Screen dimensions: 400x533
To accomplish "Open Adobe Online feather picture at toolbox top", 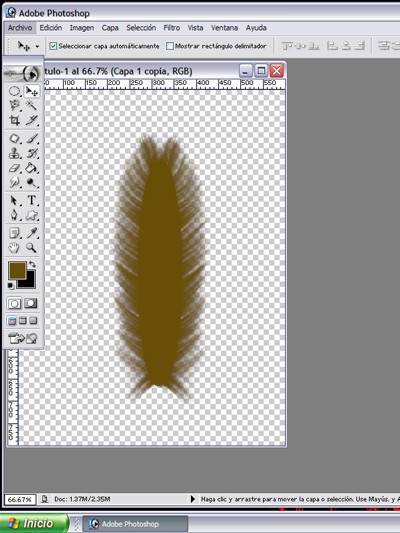I will 22,73.
